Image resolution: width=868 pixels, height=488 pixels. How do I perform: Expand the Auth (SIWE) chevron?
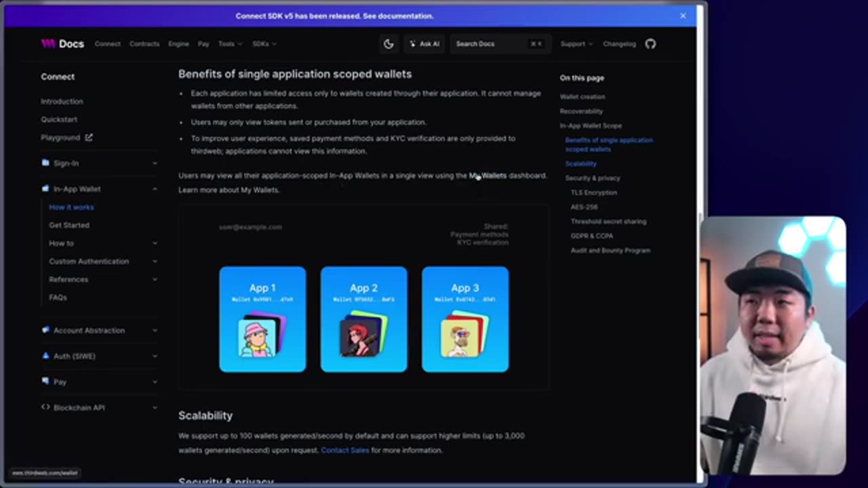155,357
